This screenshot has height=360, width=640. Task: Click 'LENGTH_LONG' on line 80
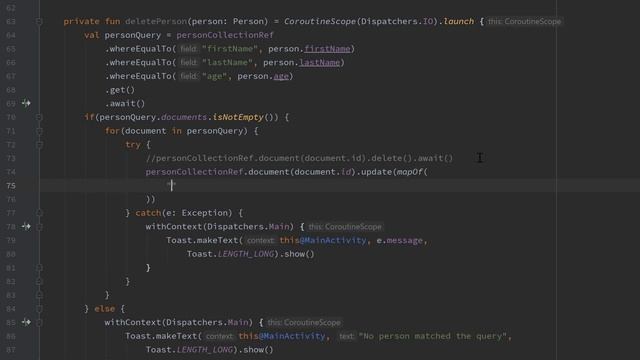click(x=245, y=254)
